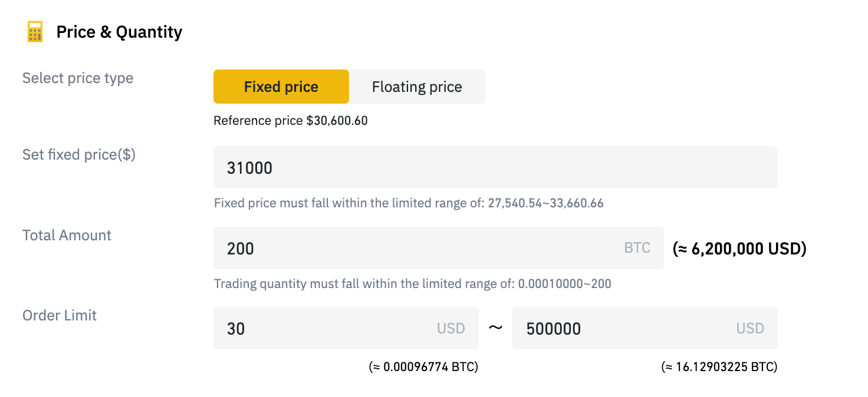Click the calculator icon beside Price & Quantity
This screenshot has width=868, height=397.
pos(35,32)
